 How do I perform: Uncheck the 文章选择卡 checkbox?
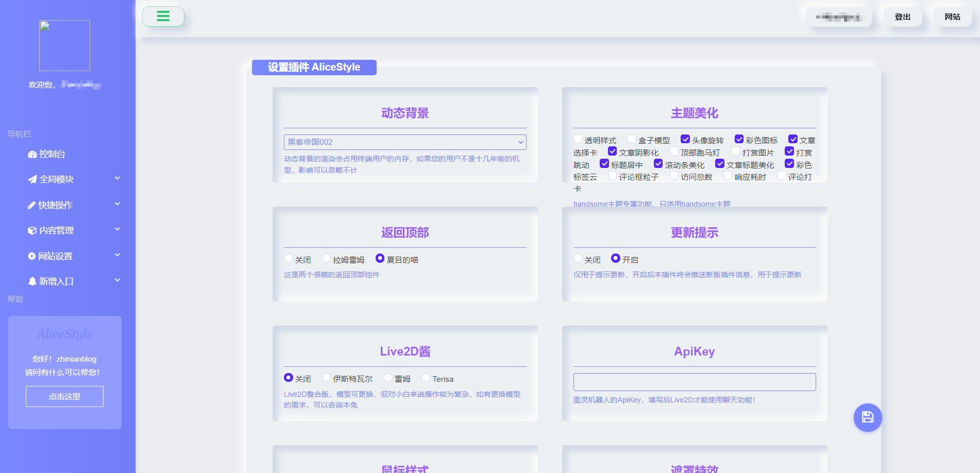[x=793, y=139]
